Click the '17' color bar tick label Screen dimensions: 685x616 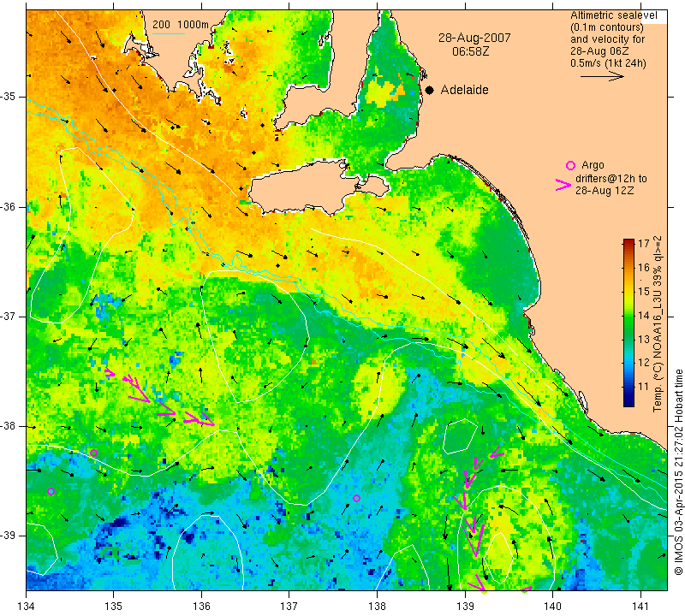[x=643, y=243]
